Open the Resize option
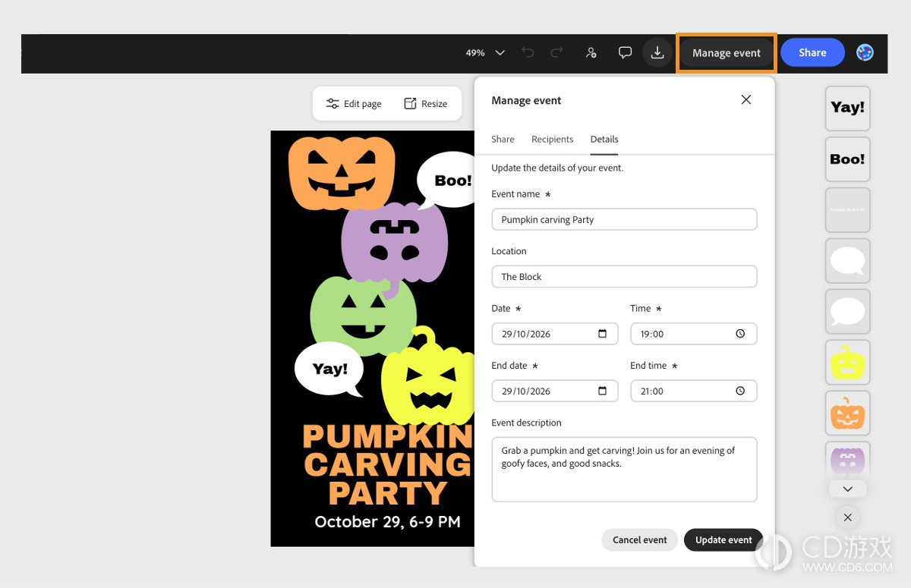The height and width of the screenshot is (588, 911). [425, 104]
